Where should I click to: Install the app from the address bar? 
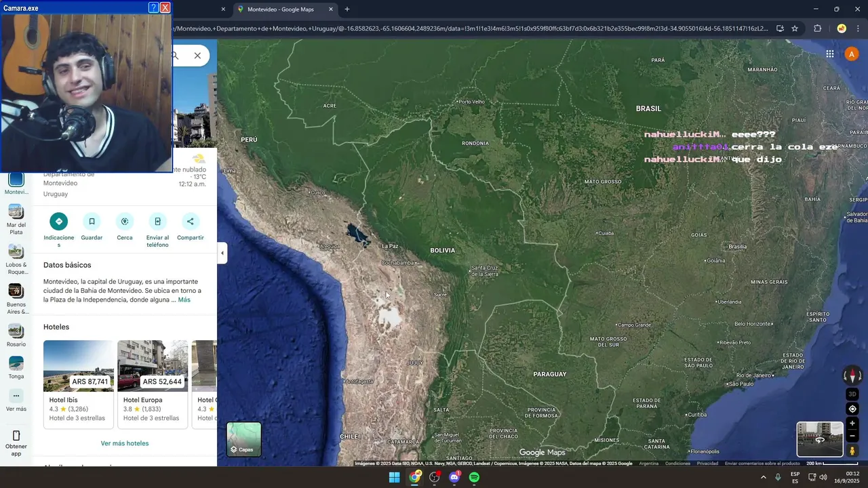click(x=780, y=28)
